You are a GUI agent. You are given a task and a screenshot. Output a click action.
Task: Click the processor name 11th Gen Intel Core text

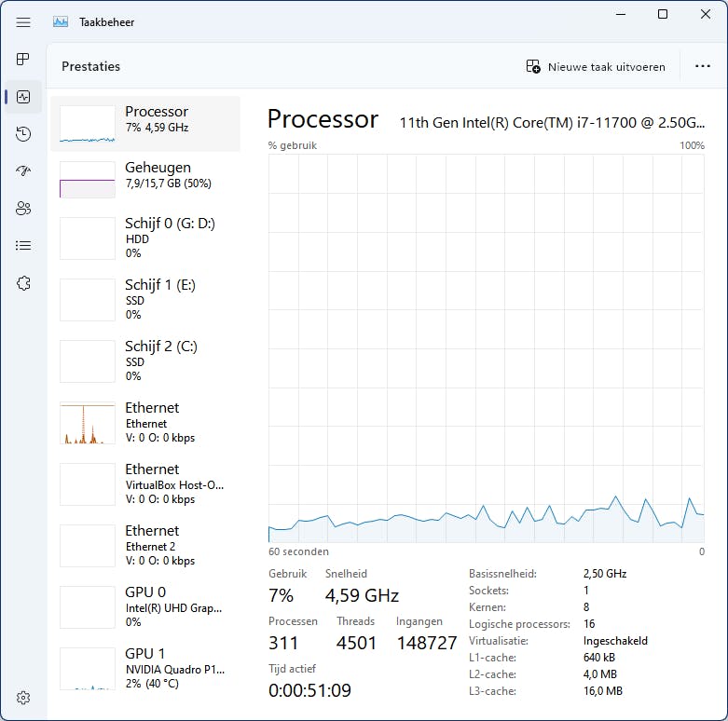click(552, 122)
